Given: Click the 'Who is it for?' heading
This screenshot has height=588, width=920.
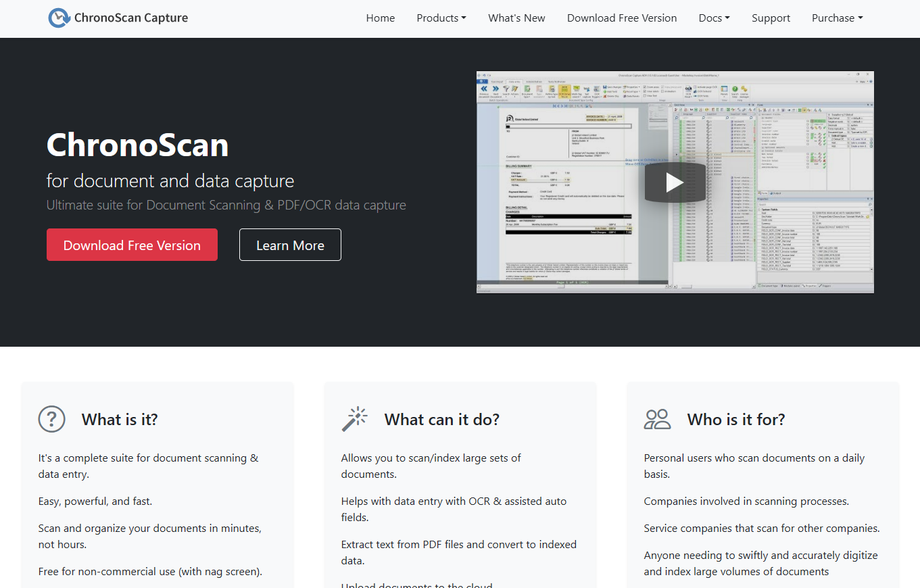Looking at the screenshot, I should (736, 420).
